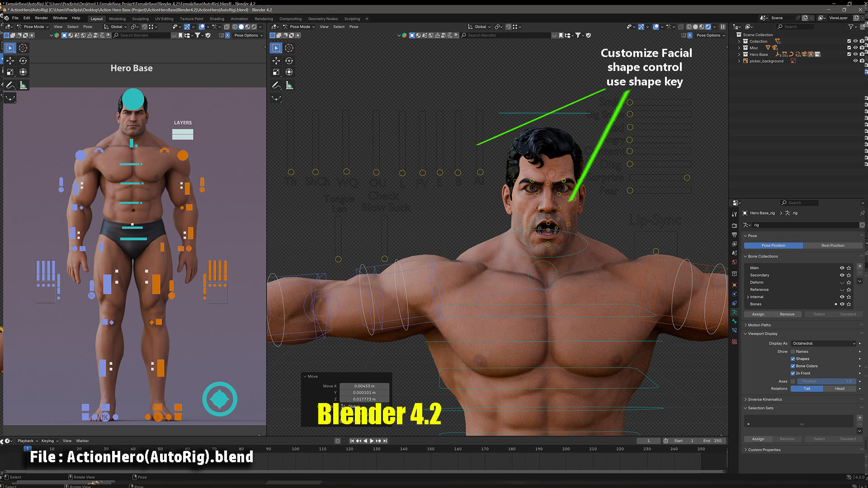Image resolution: width=868 pixels, height=488 pixels.
Task: Set Relations to Head
Action: 840,389
